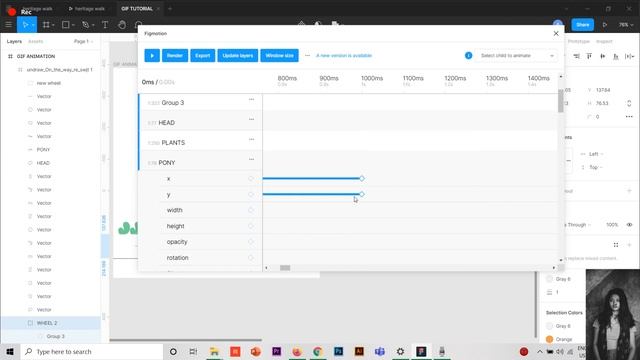Toggle keyframe diamond for width property
Screen dimensions: 640x360
coord(251,210)
